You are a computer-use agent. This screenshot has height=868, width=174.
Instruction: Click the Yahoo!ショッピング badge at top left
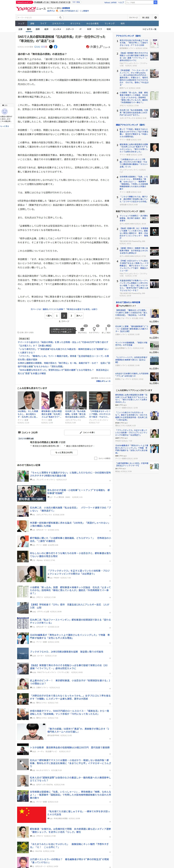point(24,2)
